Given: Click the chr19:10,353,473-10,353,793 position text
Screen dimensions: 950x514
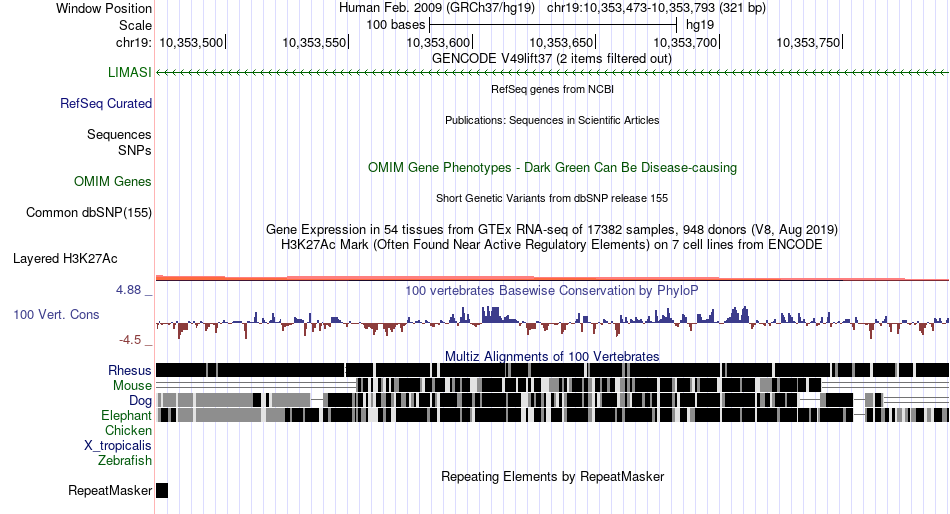Looking at the screenshot, I should coord(656,8).
